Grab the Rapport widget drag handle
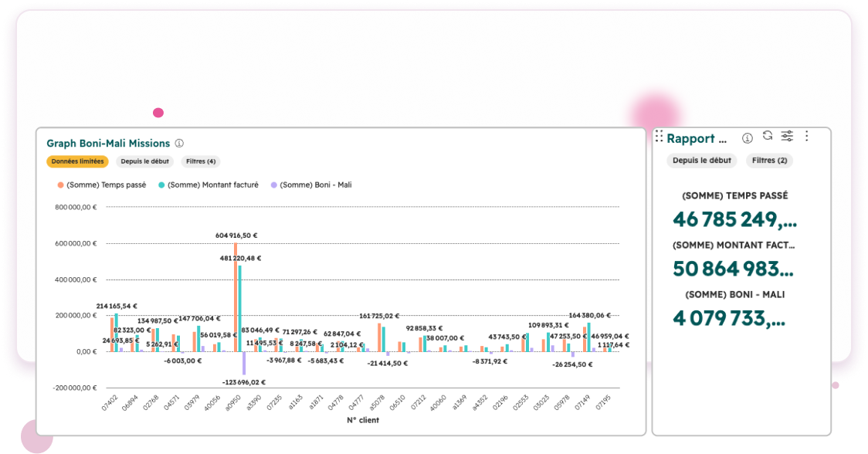868x454 pixels. pyautogui.click(x=659, y=136)
